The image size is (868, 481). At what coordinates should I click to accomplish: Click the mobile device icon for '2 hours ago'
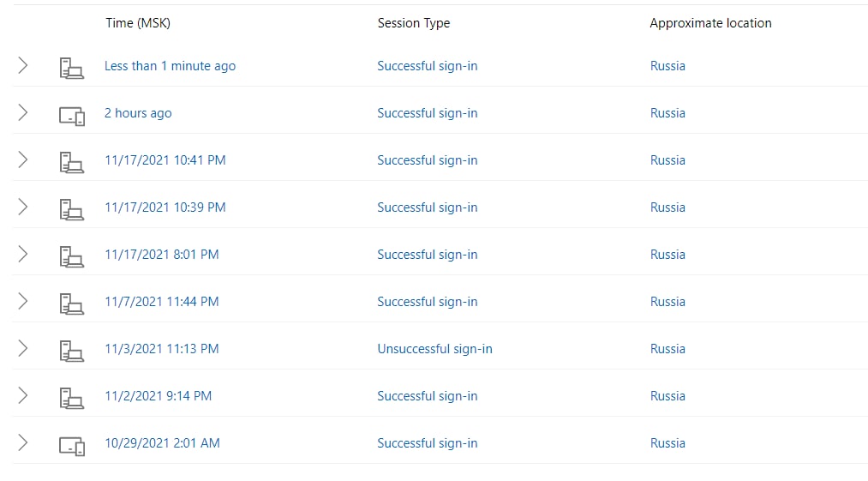(x=72, y=117)
